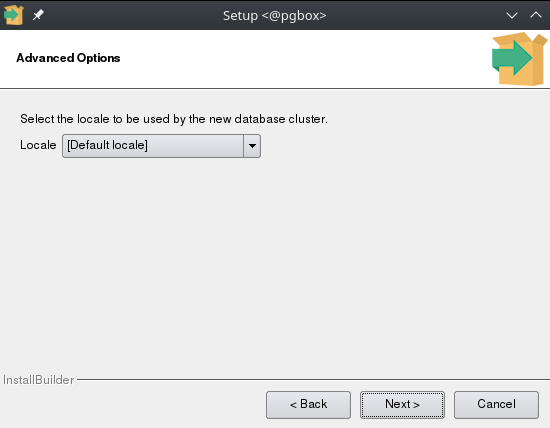
Task: Proceed with the Next > button
Action: pyautogui.click(x=402, y=405)
